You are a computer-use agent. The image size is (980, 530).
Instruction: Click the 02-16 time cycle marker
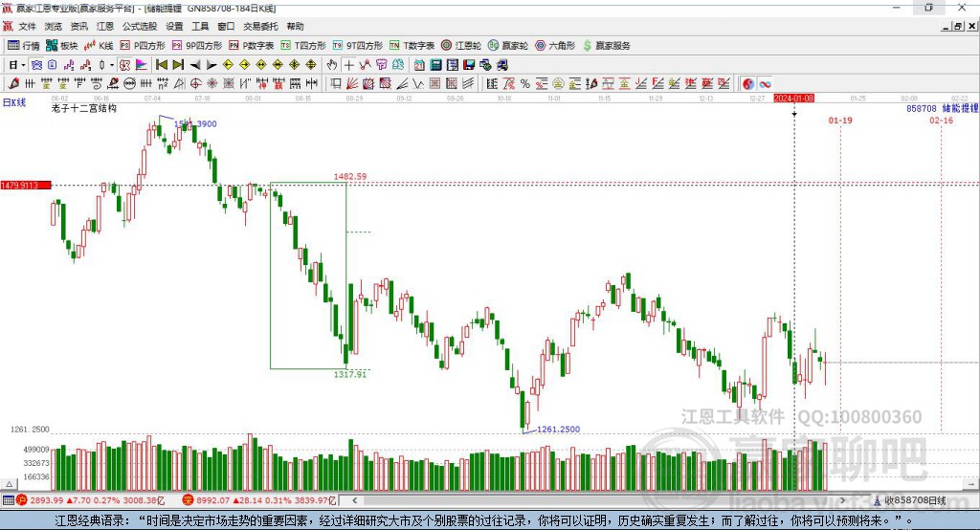[x=942, y=120]
